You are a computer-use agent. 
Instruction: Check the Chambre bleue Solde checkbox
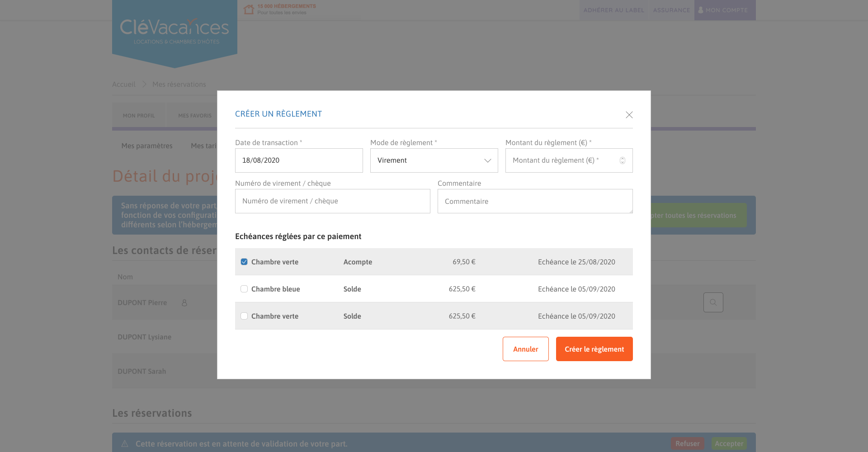point(244,289)
